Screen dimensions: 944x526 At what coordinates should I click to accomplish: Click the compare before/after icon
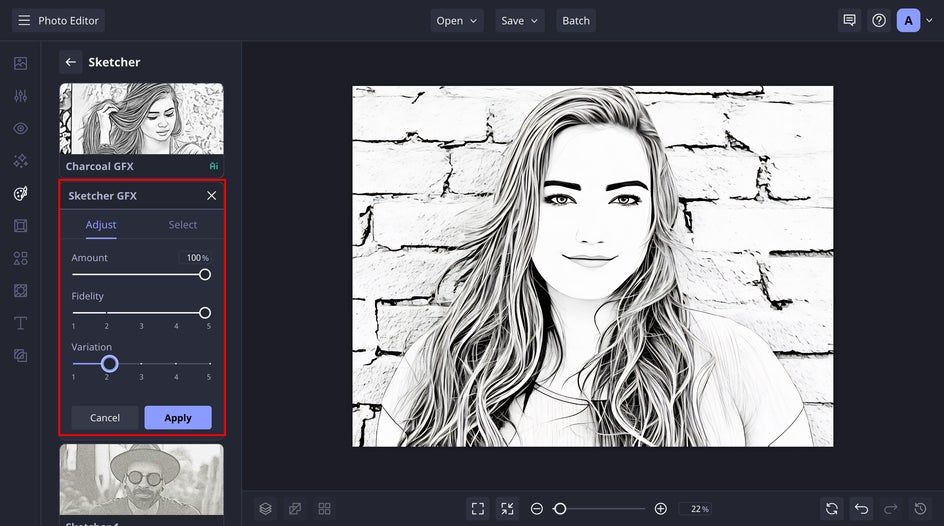pyautogui.click(x=295, y=509)
